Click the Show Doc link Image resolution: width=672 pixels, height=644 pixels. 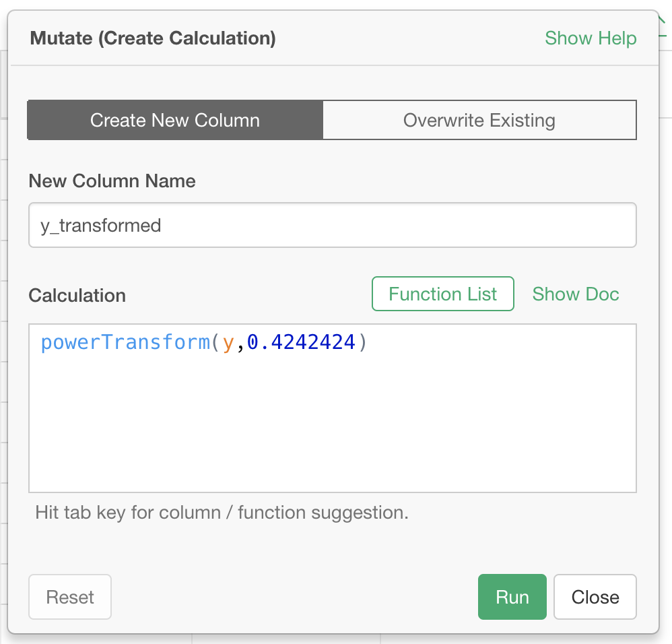click(575, 294)
